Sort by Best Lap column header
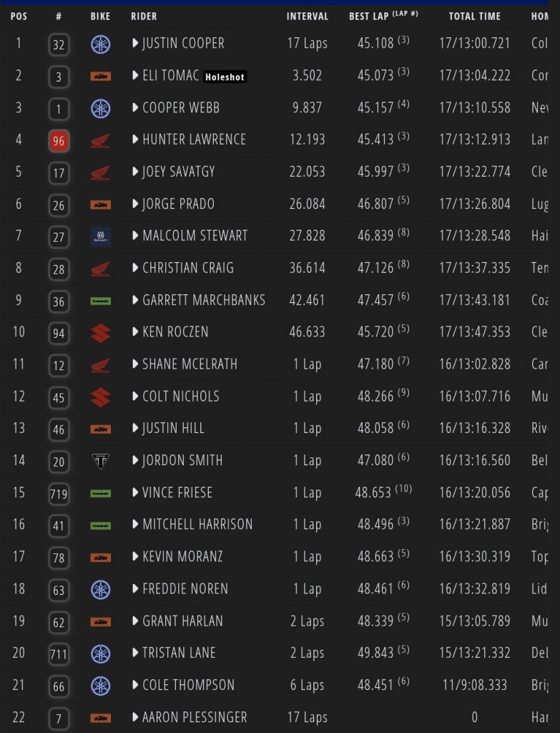Image resolution: width=560 pixels, height=733 pixels. [x=379, y=16]
